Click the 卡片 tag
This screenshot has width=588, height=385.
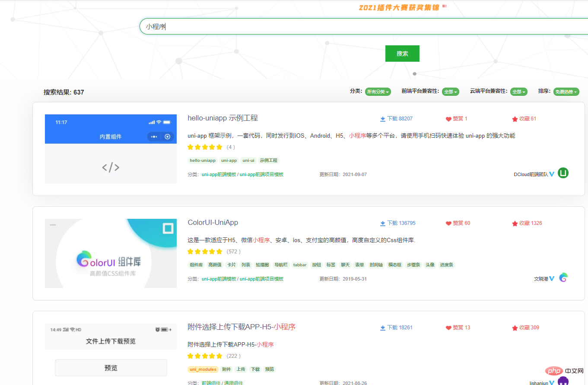(232, 265)
